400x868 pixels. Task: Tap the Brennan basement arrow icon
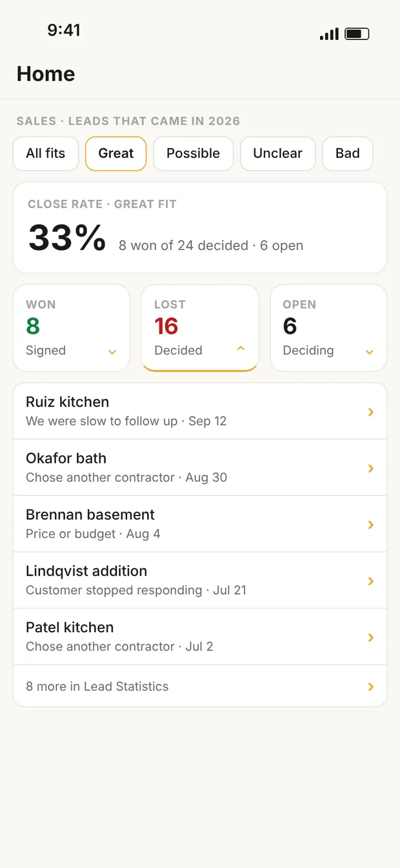[x=371, y=525]
